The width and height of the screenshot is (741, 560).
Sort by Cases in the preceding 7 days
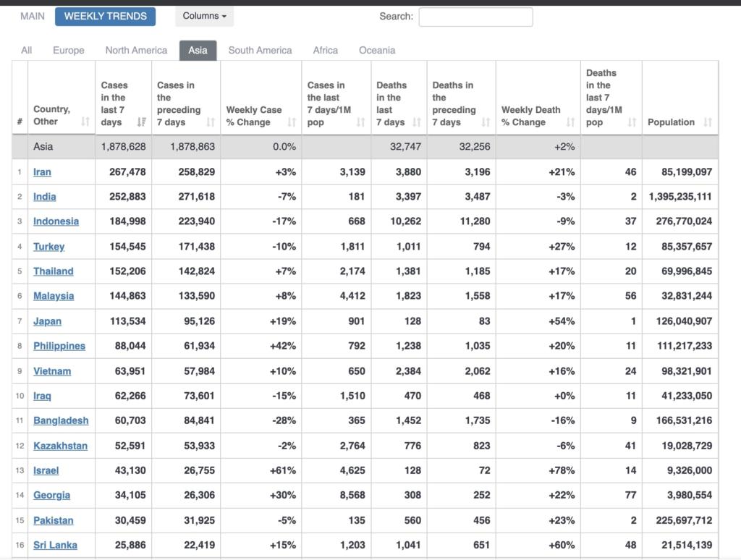pyautogui.click(x=211, y=122)
